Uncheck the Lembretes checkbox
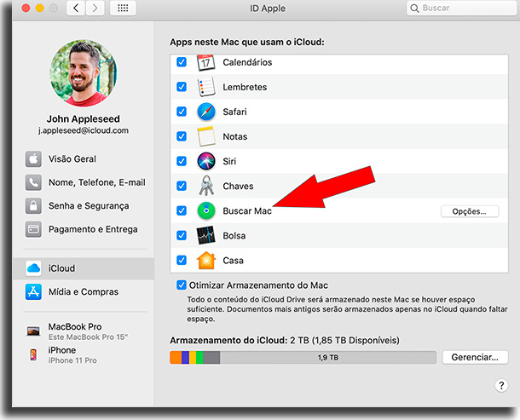Image resolution: width=520 pixels, height=420 pixels. pyautogui.click(x=182, y=87)
